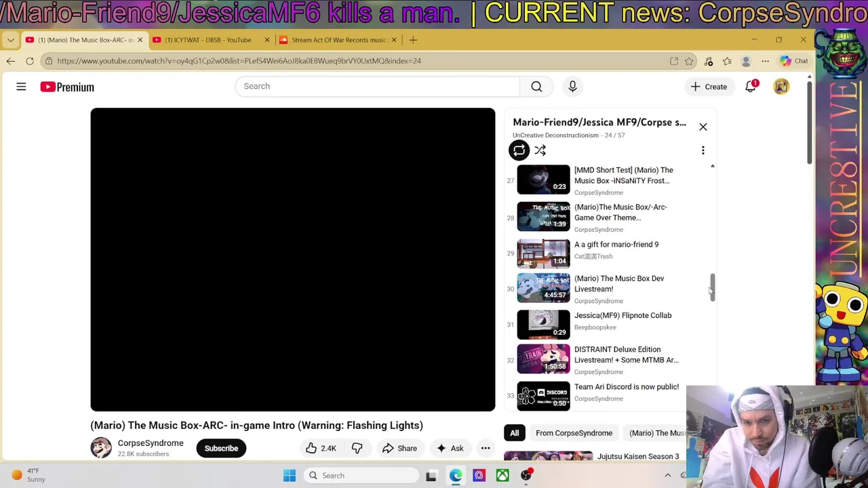The height and width of the screenshot is (488, 868).
Task: Add this page to favorites star
Action: click(x=689, y=61)
